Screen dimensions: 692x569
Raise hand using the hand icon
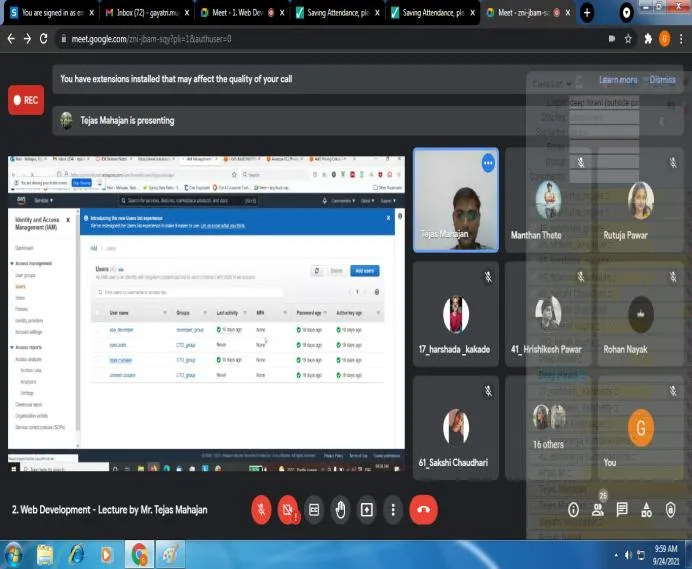[340, 510]
